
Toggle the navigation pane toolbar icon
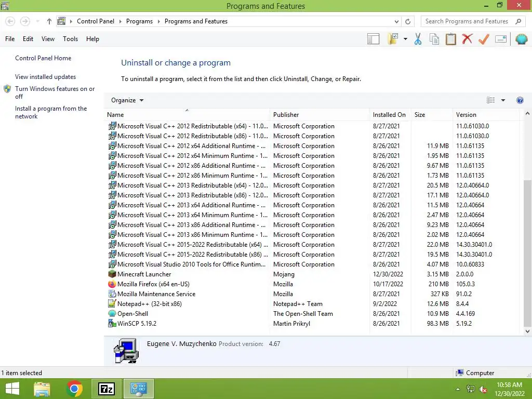(373, 39)
